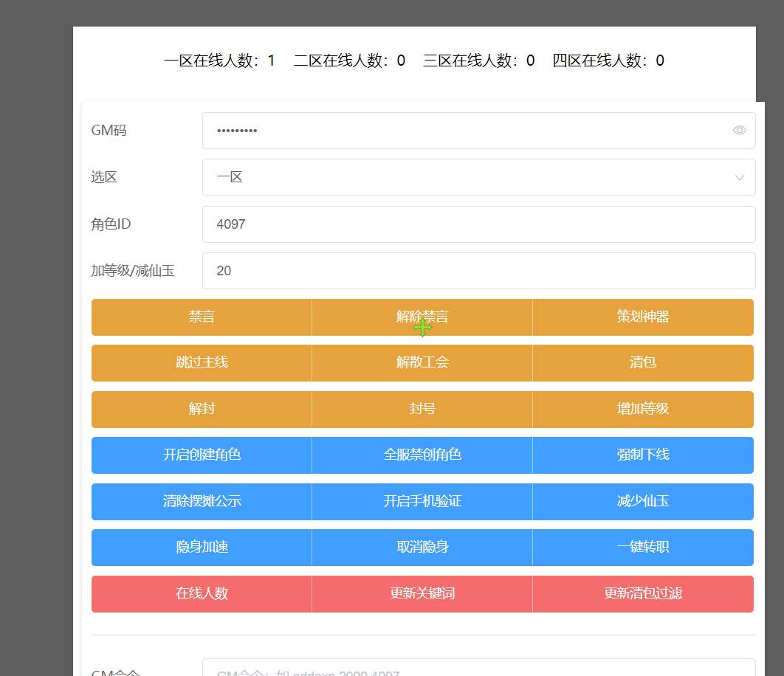
Task: Click the 全服禁创角色 button
Action: pos(422,455)
